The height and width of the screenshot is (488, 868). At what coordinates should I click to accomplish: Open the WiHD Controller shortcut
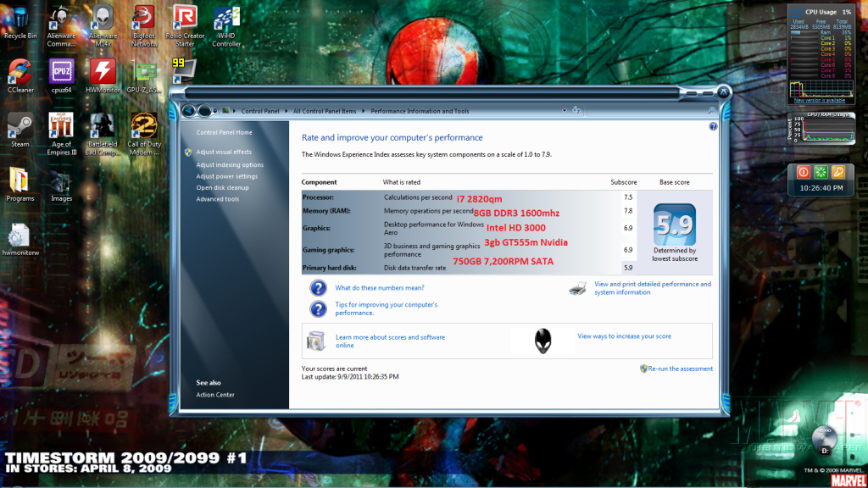pyautogui.click(x=226, y=25)
